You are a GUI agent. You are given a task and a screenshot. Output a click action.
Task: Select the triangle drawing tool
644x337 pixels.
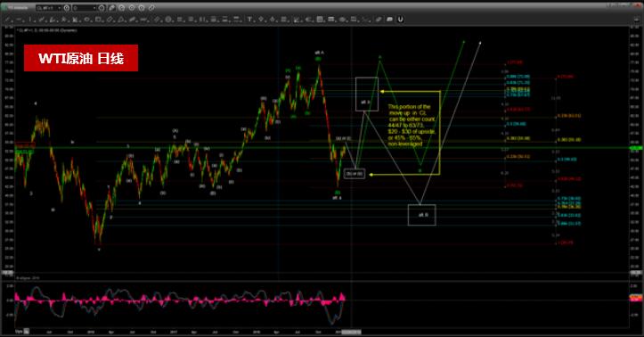pyautogui.click(x=120, y=20)
